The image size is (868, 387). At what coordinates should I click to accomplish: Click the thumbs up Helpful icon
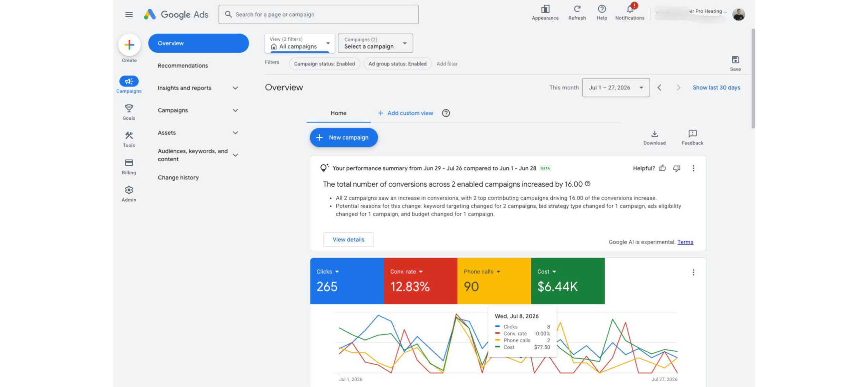[662, 168]
